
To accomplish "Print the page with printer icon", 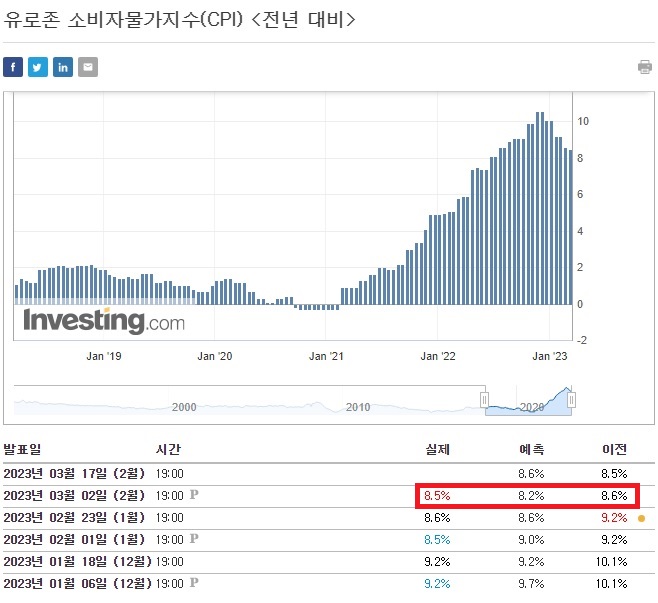I will coord(645,67).
